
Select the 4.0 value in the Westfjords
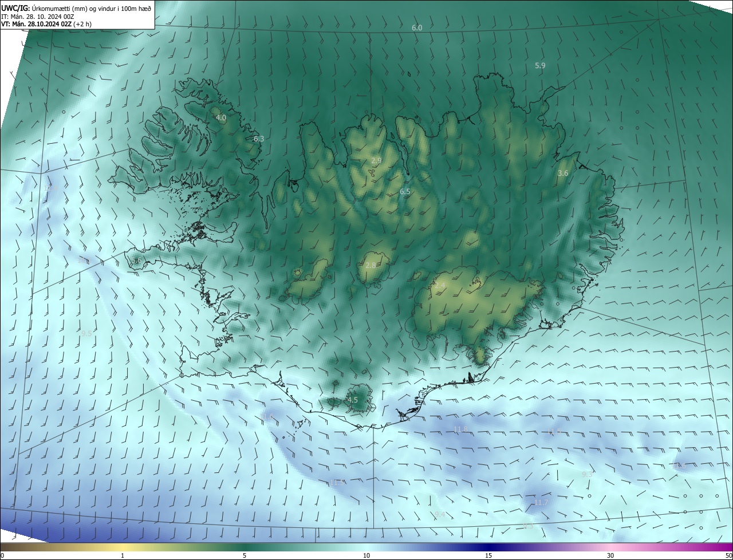[221, 117]
